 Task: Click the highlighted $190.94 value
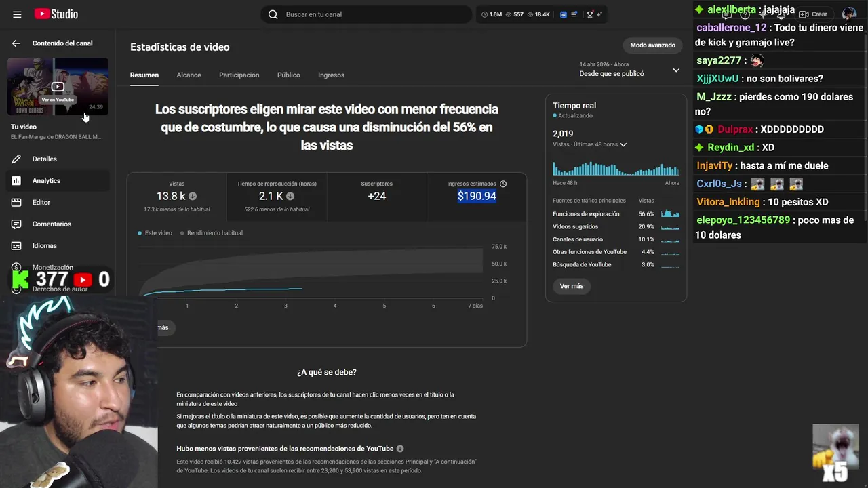(477, 196)
